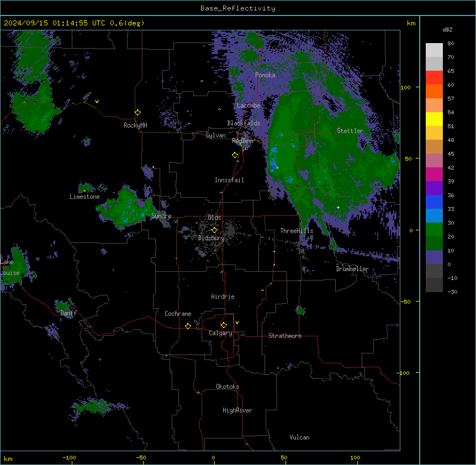The width and height of the screenshot is (476, 465).
Task: Click the Base_Reflectivity title
Action: (x=238, y=8)
